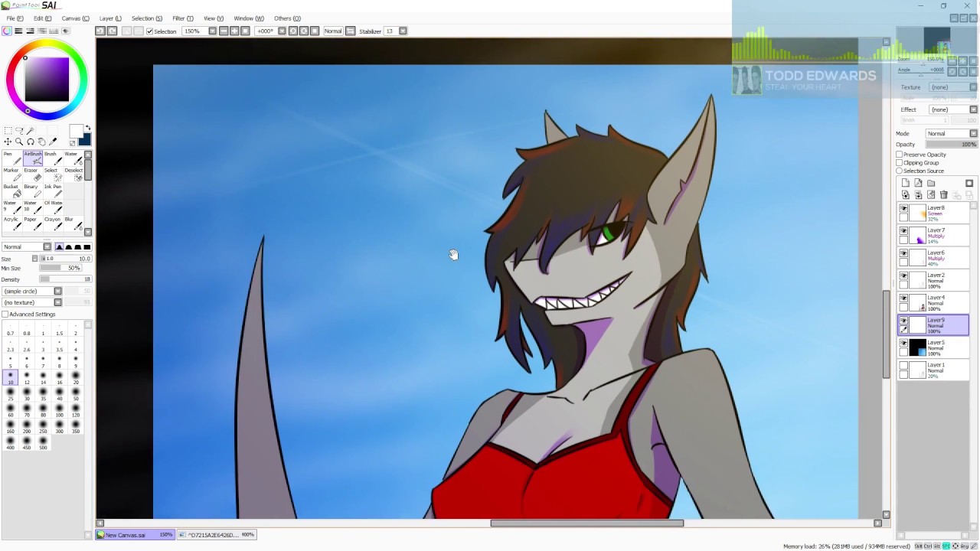The height and width of the screenshot is (551, 980).
Task: Open the Window menu
Action: [248, 18]
